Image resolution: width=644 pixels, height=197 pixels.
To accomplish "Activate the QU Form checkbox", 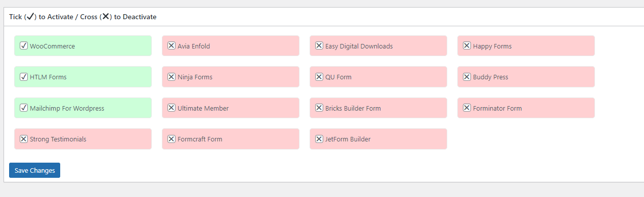I will coord(319,77).
